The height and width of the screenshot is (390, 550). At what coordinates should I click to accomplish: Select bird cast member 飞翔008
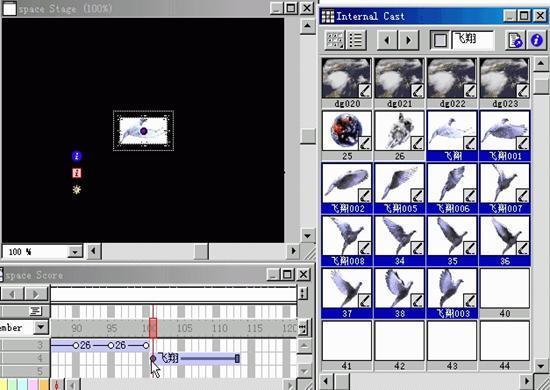tap(347, 241)
